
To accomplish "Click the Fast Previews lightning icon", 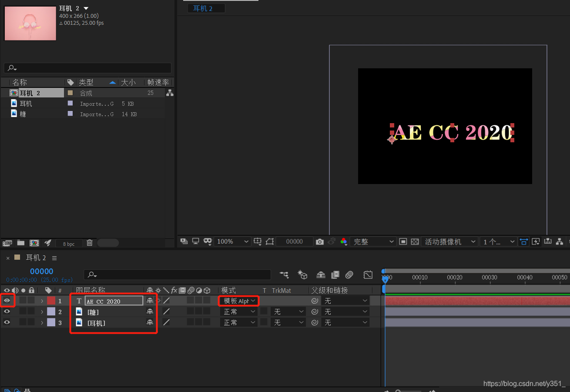I will click(536, 241).
